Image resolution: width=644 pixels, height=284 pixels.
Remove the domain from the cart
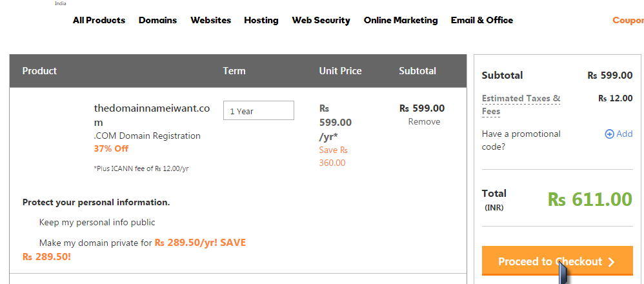(424, 121)
